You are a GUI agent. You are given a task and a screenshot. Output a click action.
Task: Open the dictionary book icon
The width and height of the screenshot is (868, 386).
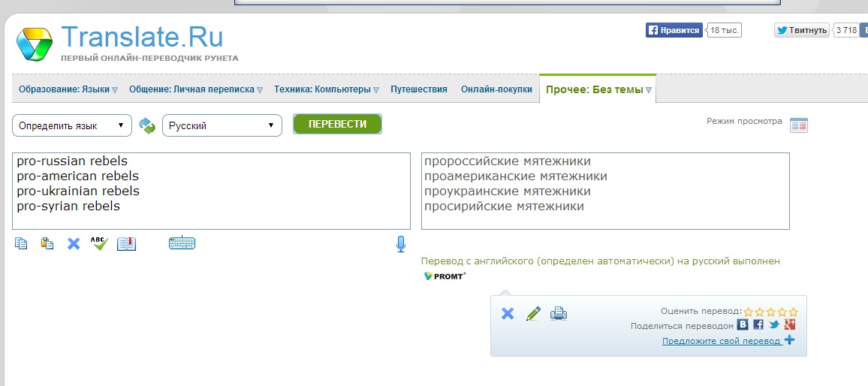coord(126,243)
